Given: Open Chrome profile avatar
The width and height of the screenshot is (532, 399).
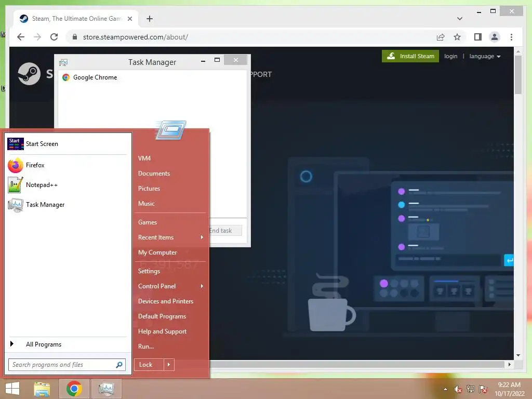Looking at the screenshot, I should click(x=495, y=37).
